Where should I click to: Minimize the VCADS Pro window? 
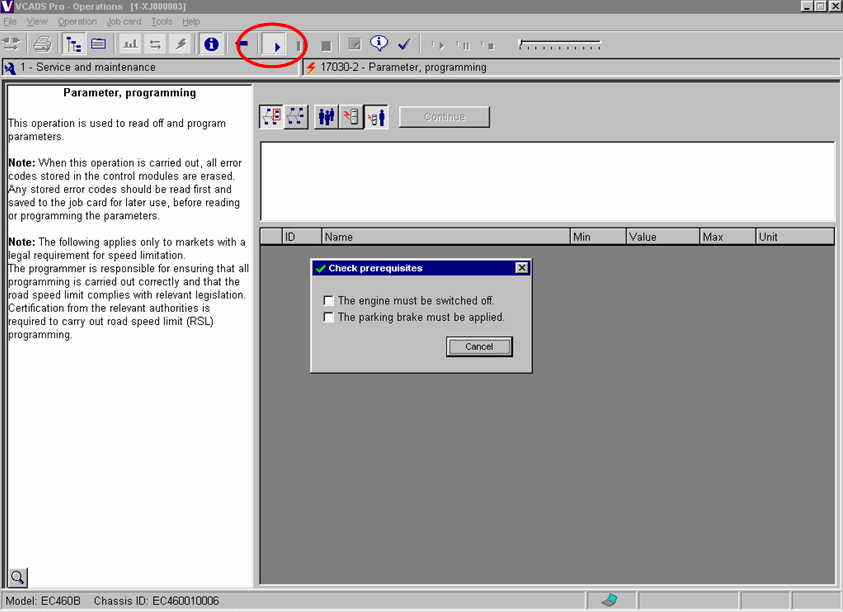tap(807, 6)
